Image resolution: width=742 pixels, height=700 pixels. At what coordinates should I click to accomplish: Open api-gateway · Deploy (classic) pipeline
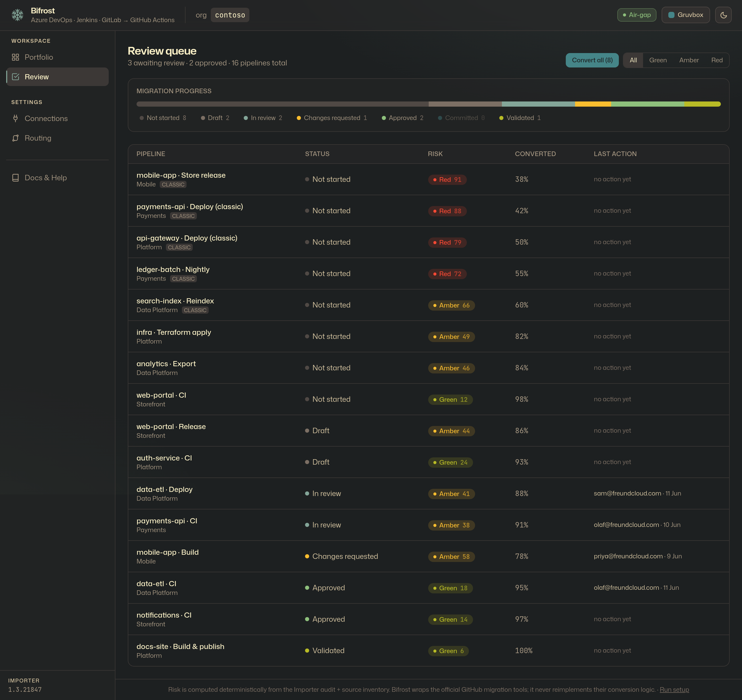pyautogui.click(x=428, y=242)
